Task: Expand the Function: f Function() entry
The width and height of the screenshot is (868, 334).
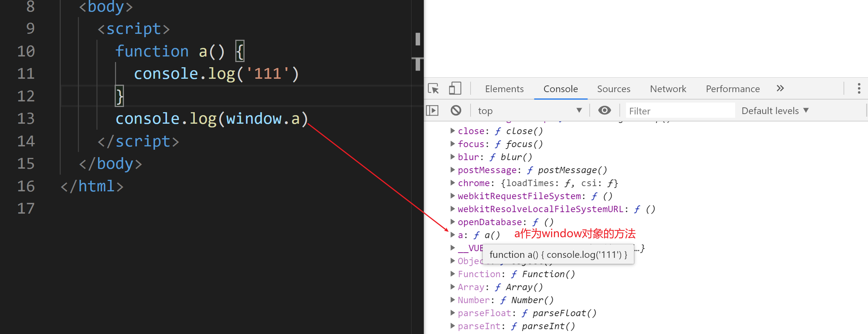Action: click(452, 274)
